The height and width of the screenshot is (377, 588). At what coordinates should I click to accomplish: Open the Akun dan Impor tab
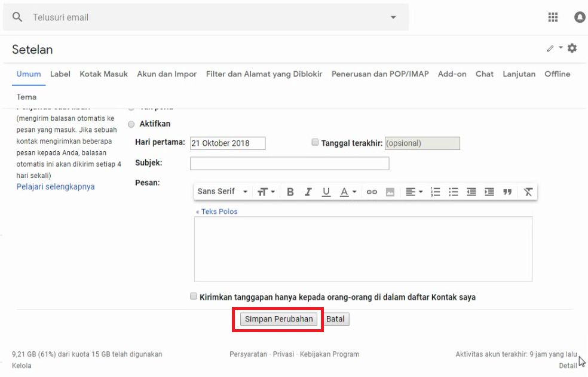pyautogui.click(x=167, y=74)
